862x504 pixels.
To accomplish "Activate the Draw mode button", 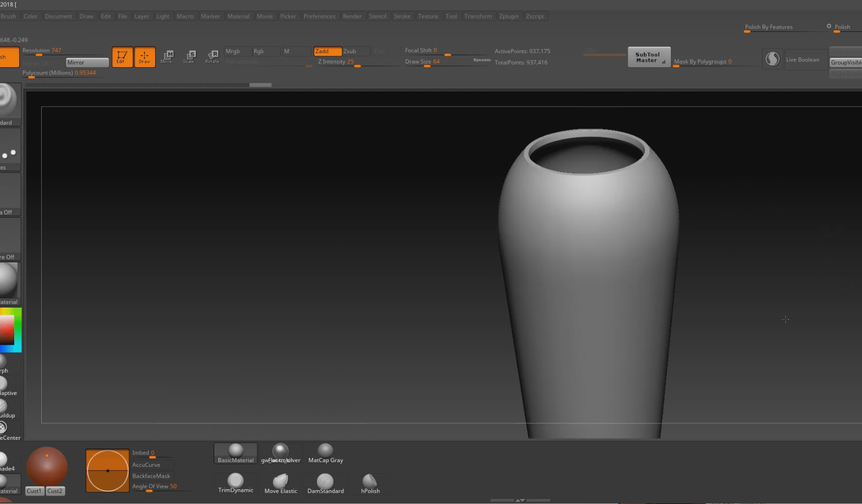I will point(145,57).
